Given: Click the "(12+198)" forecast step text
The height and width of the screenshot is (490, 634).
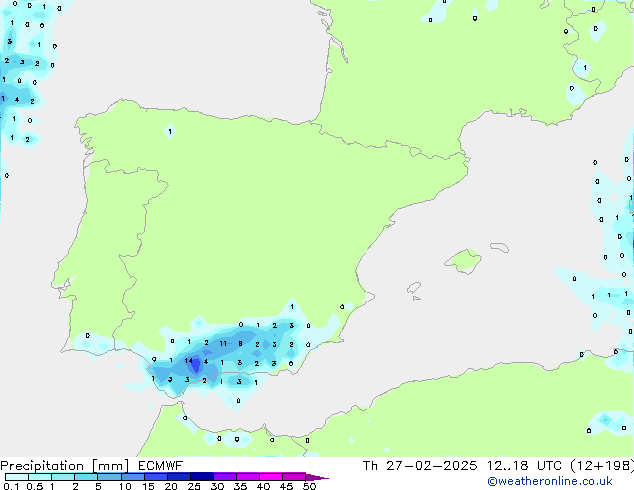Looking at the screenshot, I should (x=602, y=466).
